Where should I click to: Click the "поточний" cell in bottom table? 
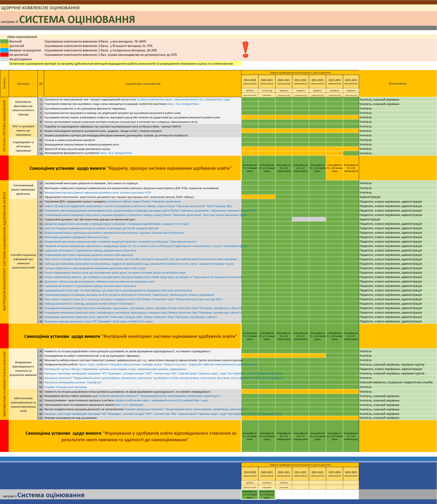point(284,487)
